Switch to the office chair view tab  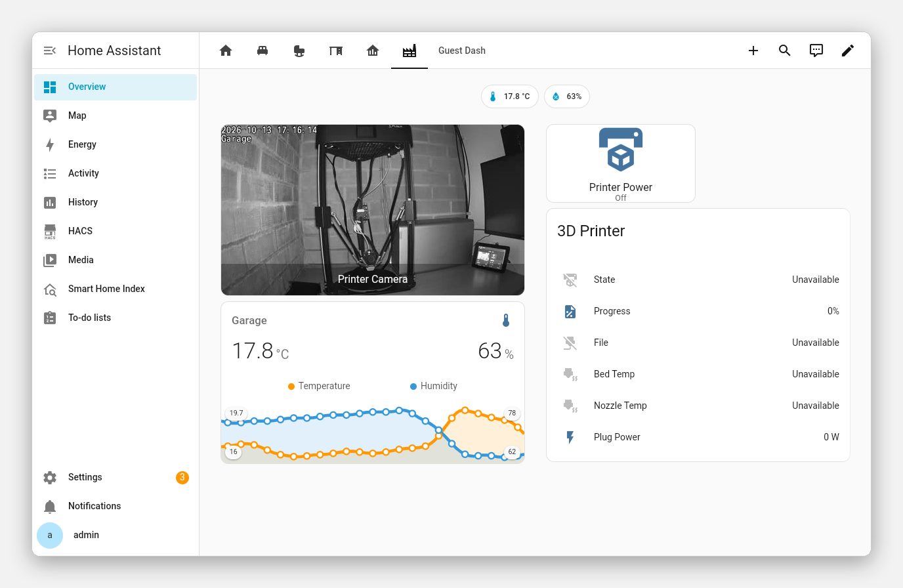coord(299,51)
